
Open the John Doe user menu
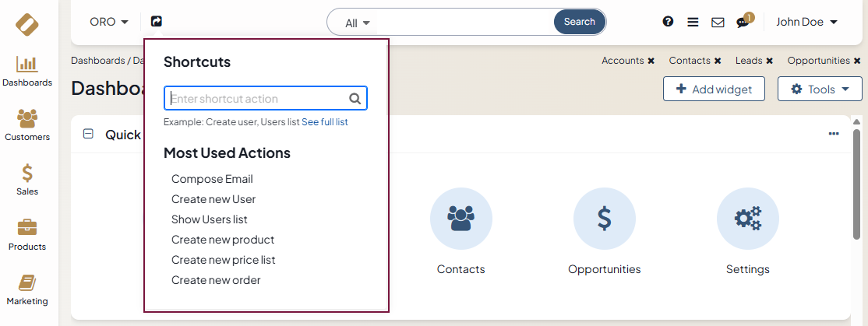click(x=806, y=22)
